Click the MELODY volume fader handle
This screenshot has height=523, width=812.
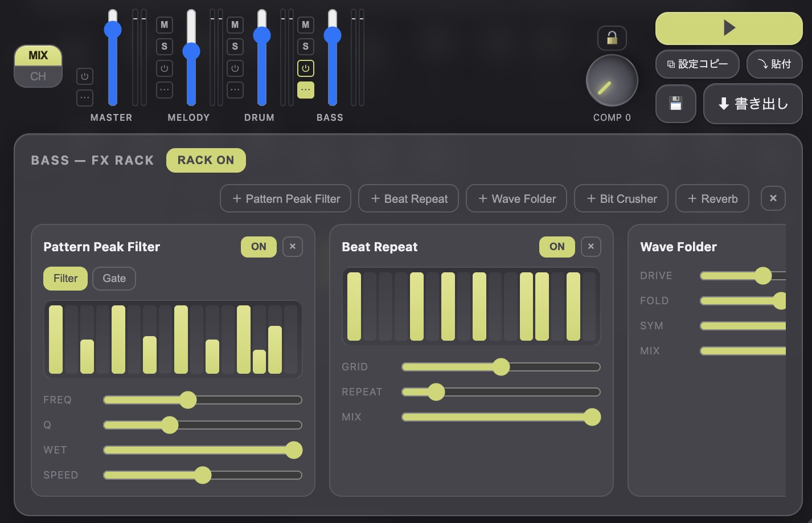pyautogui.click(x=191, y=51)
